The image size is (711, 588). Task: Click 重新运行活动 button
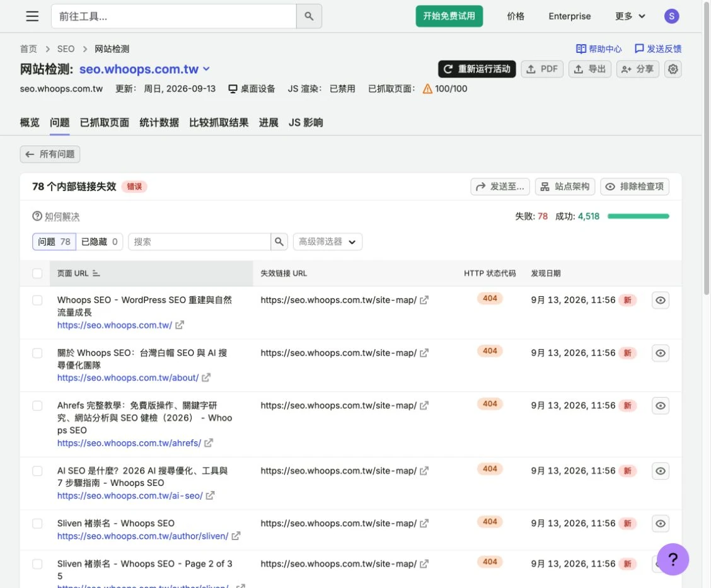477,69
